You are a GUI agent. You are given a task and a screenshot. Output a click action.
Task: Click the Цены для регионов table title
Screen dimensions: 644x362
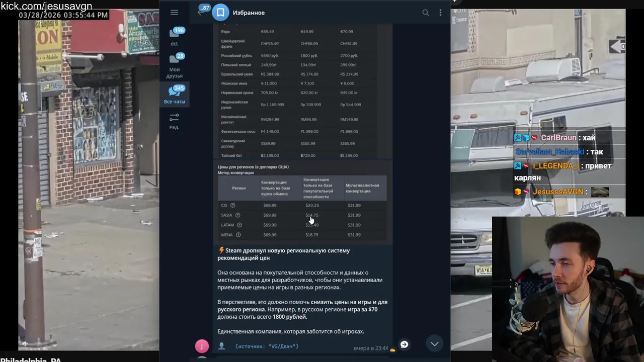pos(253,167)
